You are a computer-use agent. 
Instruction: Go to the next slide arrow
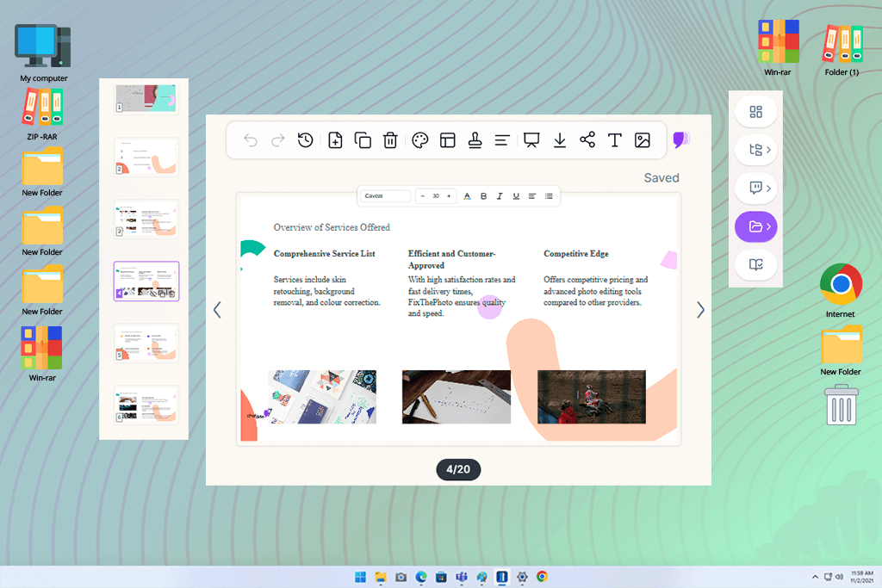(700, 310)
